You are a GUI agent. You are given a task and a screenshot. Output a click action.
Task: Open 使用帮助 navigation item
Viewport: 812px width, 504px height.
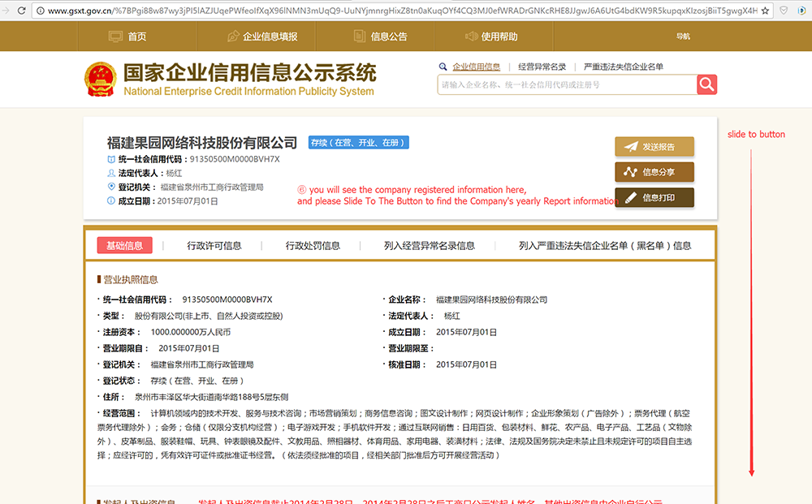(x=499, y=37)
